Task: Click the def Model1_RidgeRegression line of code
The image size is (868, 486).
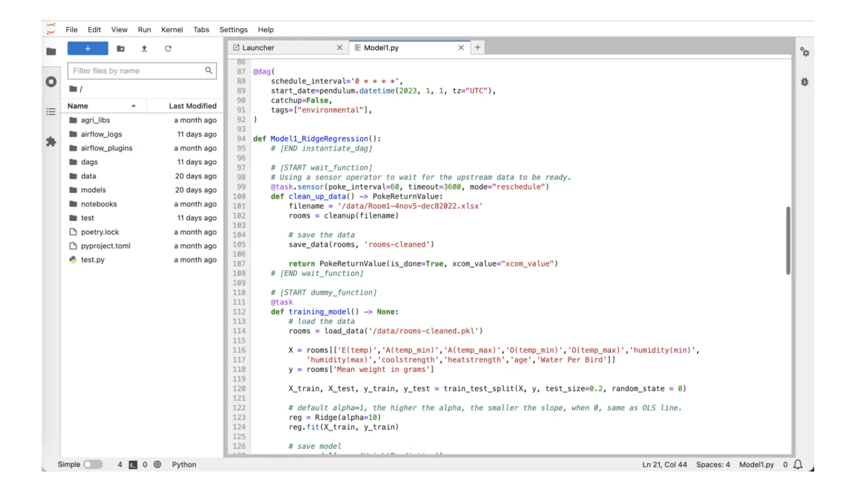Action: pyautogui.click(x=317, y=139)
